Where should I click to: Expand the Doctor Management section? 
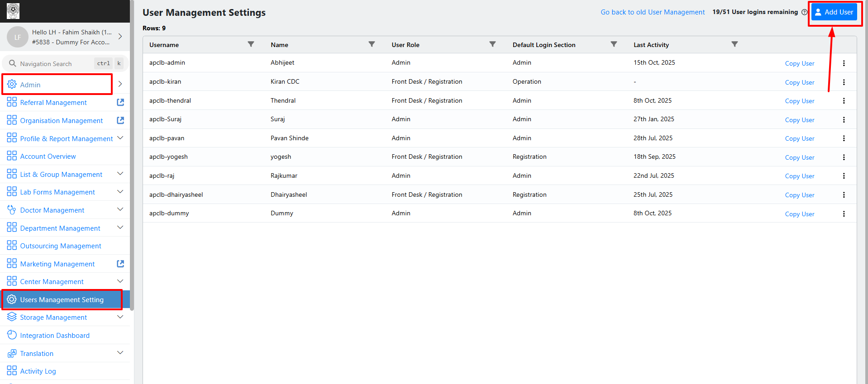[x=120, y=209]
